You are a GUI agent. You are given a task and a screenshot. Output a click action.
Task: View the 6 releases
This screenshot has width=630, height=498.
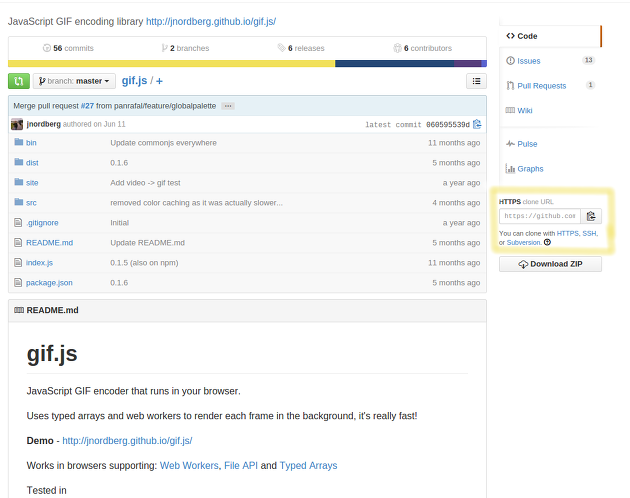pyautogui.click(x=301, y=48)
